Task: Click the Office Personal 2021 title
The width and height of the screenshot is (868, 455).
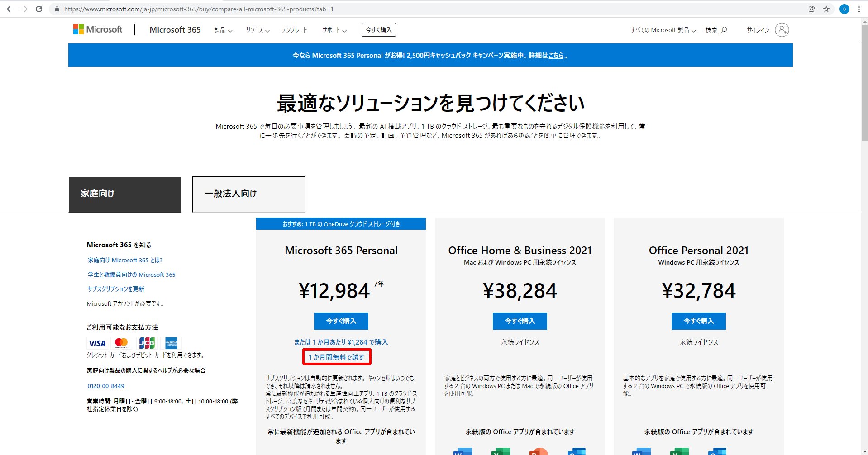Action: coord(699,251)
